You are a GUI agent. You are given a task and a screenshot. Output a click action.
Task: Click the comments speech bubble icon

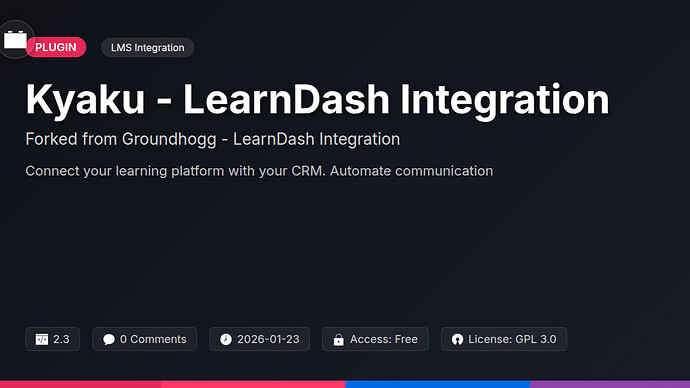(x=109, y=339)
